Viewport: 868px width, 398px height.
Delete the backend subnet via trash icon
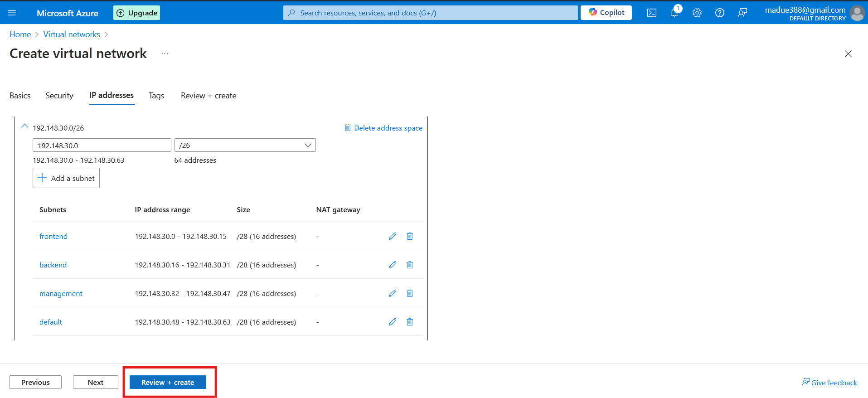410,265
